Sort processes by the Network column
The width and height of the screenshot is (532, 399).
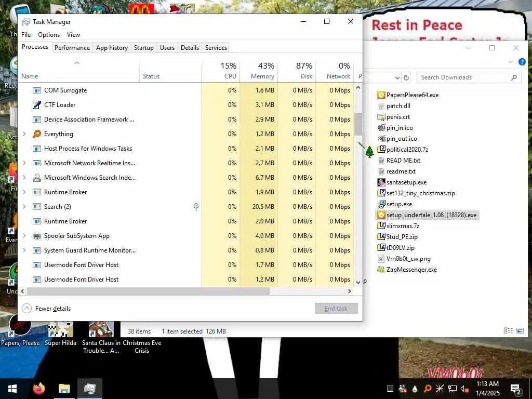click(335, 71)
